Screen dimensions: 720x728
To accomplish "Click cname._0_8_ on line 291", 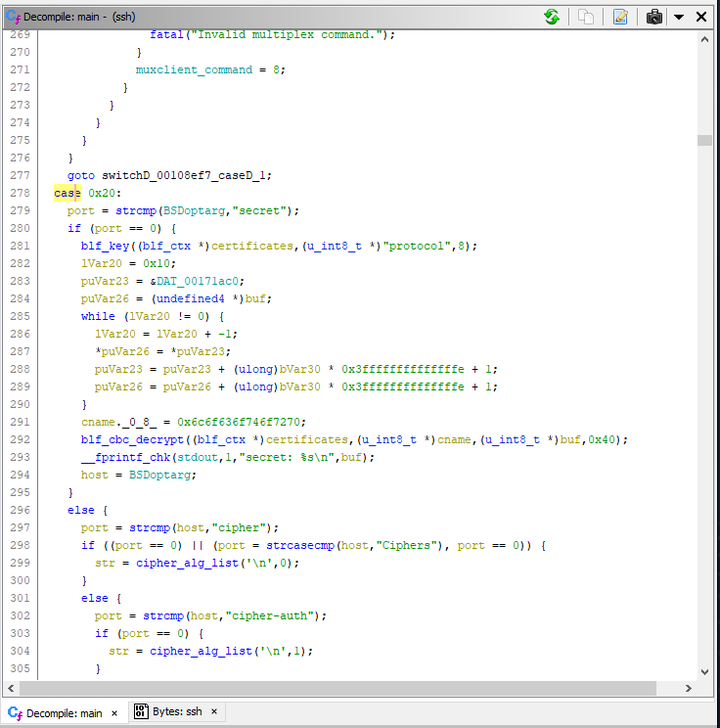I will pyautogui.click(x=118, y=422).
